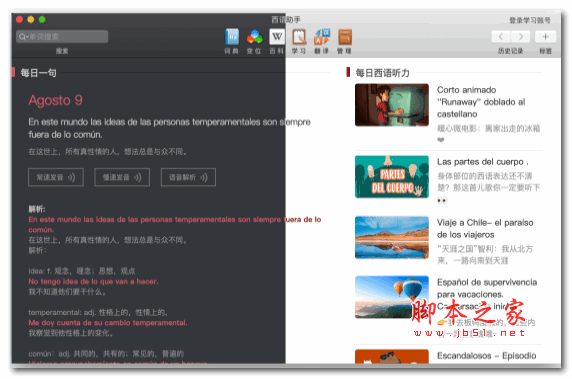Screen dimensions: 572x379
Task: Go forward in history with right arrow
Action: 520,36
